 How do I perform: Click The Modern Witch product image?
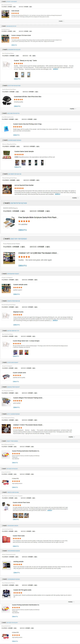pyautogui.click(x=9, y=258)
